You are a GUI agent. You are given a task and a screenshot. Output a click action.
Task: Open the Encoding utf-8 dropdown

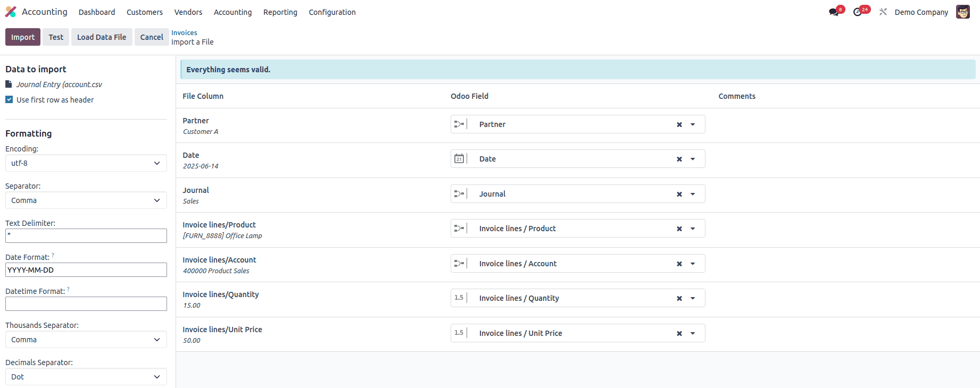(86, 163)
